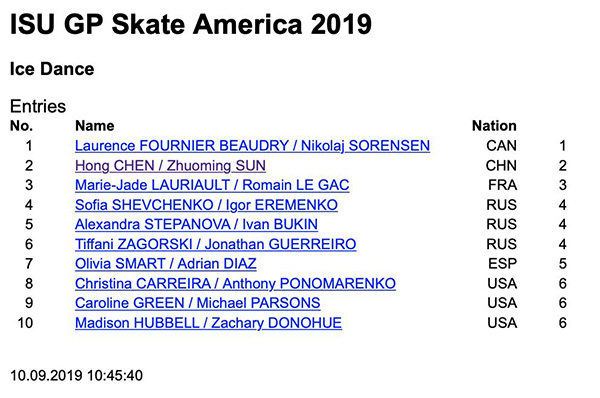Open Christina CARREIRA / Anthony PONOMARENKO link

(x=235, y=284)
